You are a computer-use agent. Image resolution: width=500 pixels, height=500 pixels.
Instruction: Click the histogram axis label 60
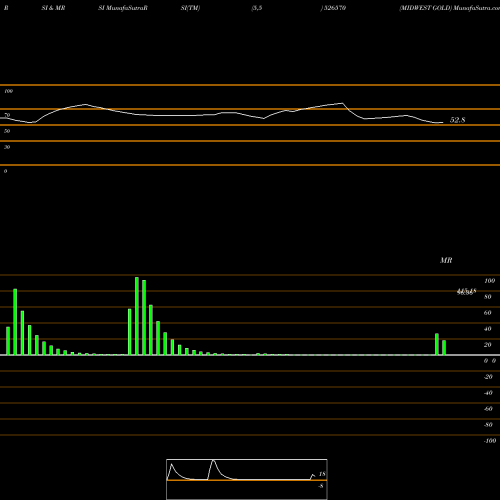click(488, 313)
